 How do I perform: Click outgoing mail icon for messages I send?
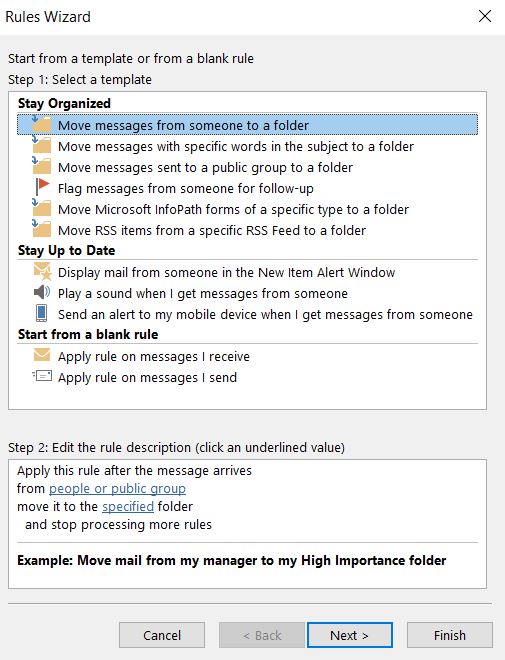click(x=42, y=376)
